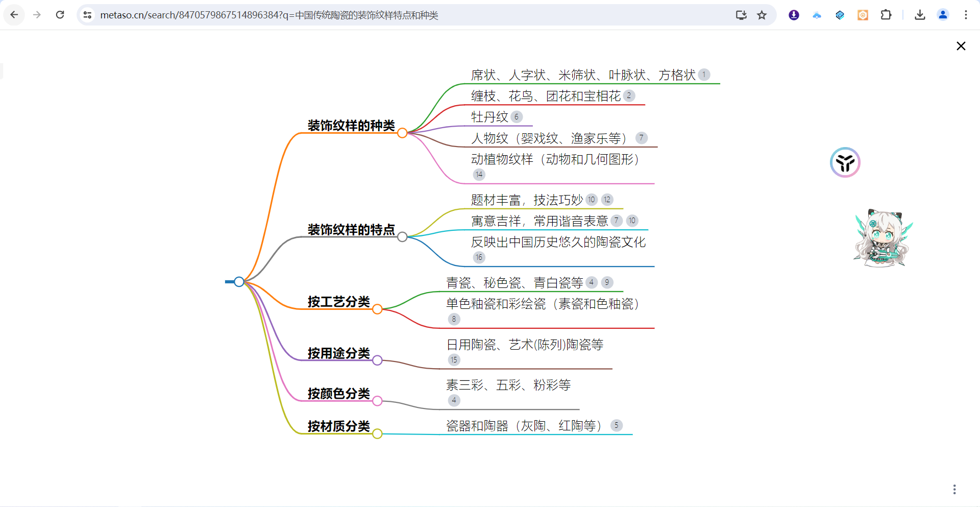Toggle the 按用途分类 branch circle

pyautogui.click(x=377, y=360)
